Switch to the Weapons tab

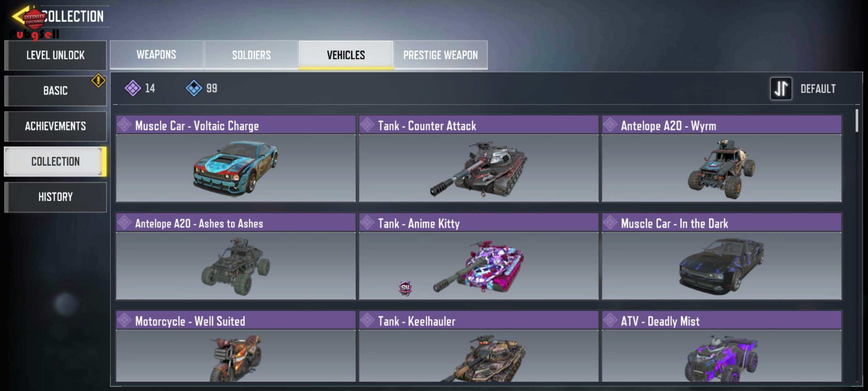157,55
